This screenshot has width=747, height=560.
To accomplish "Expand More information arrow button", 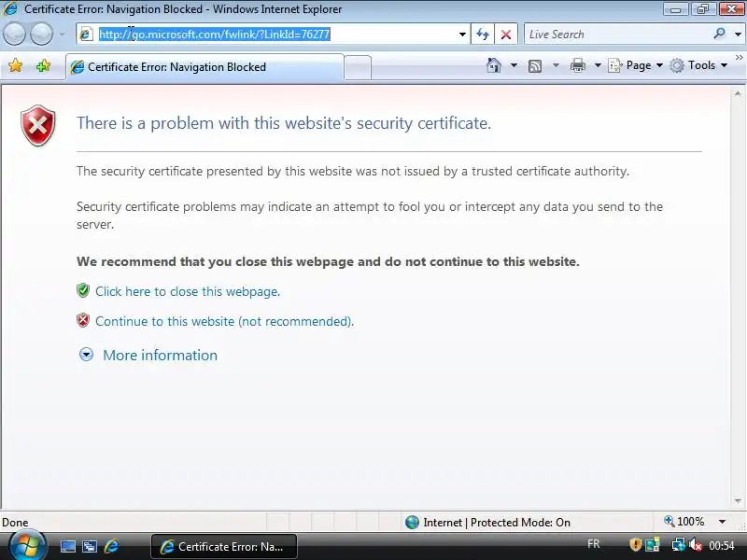I will (x=86, y=355).
